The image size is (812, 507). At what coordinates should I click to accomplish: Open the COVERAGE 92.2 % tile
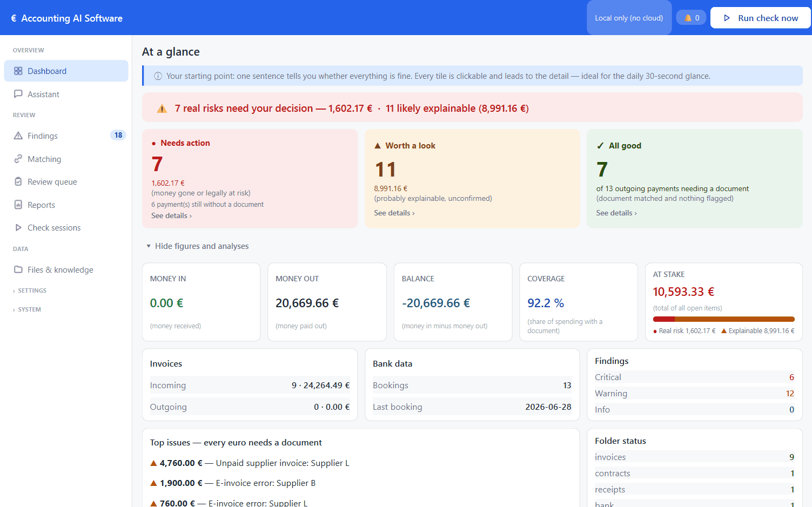pos(579,302)
